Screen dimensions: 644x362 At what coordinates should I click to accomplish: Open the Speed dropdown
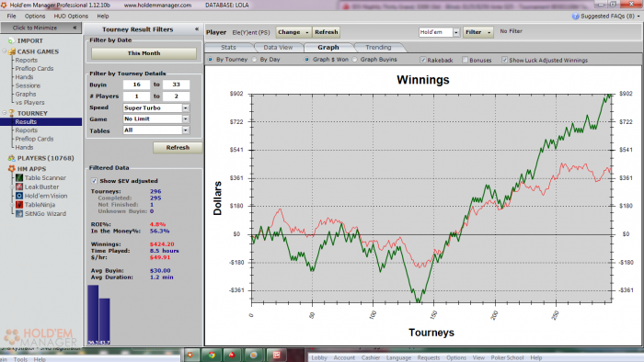186,107
